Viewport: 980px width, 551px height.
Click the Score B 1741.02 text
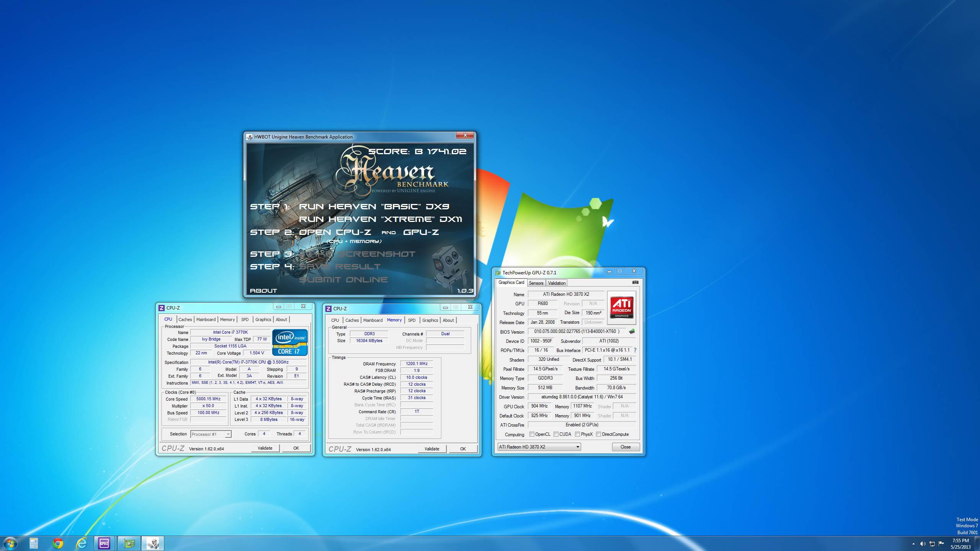[417, 152]
